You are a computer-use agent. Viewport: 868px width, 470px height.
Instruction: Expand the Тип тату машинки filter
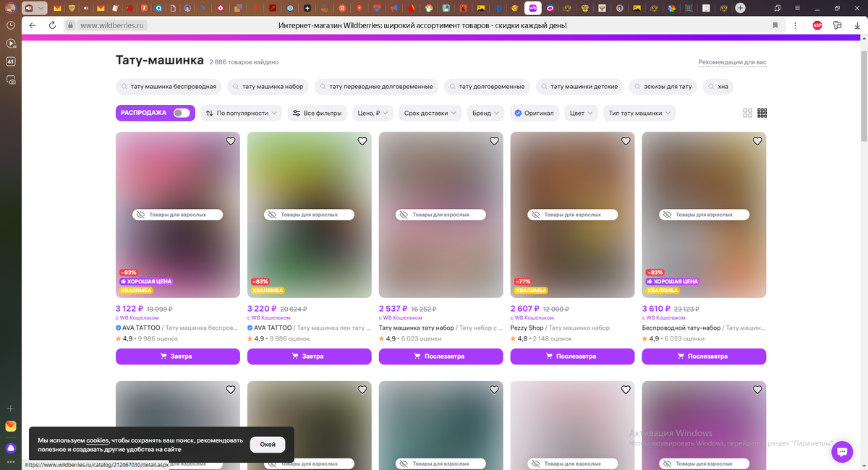(x=640, y=113)
